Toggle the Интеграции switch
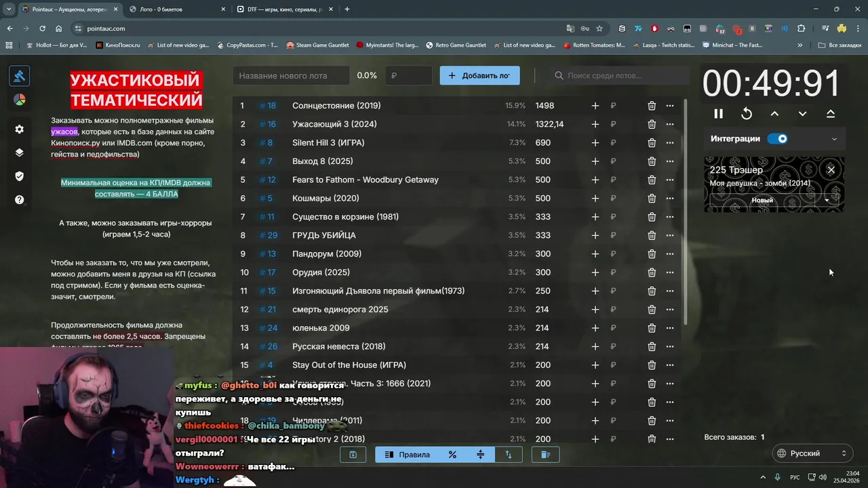This screenshot has height=488, width=868. tap(778, 139)
